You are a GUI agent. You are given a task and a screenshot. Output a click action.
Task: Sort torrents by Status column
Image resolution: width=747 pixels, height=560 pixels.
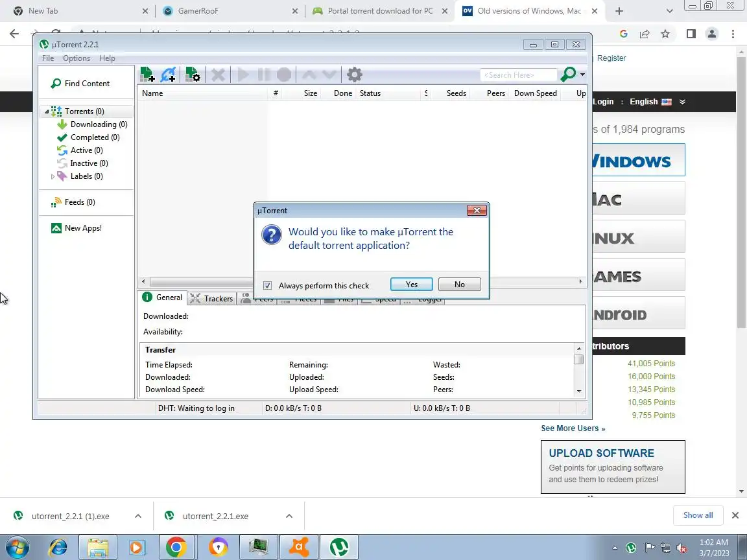pos(389,93)
